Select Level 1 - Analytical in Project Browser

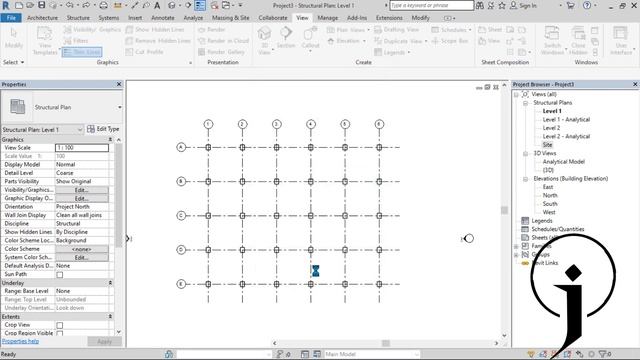pyautogui.click(x=566, y=120)
